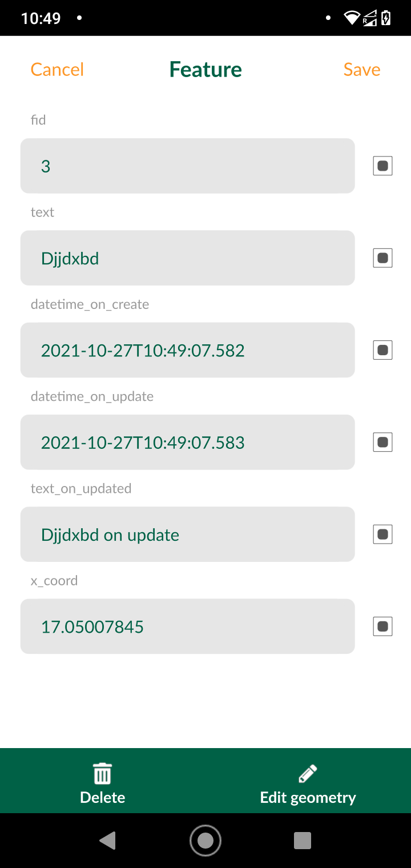This screenshot has height=868, width=411.
Task: Select the text_on_updated input field
Action: click(188, 535)
